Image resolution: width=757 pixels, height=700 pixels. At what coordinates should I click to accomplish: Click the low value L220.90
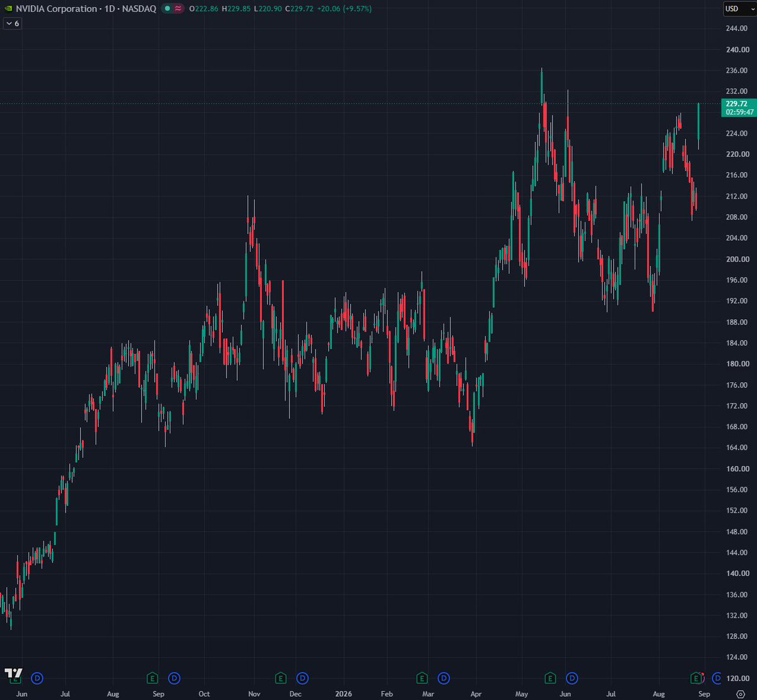click(x=267, y=9)
